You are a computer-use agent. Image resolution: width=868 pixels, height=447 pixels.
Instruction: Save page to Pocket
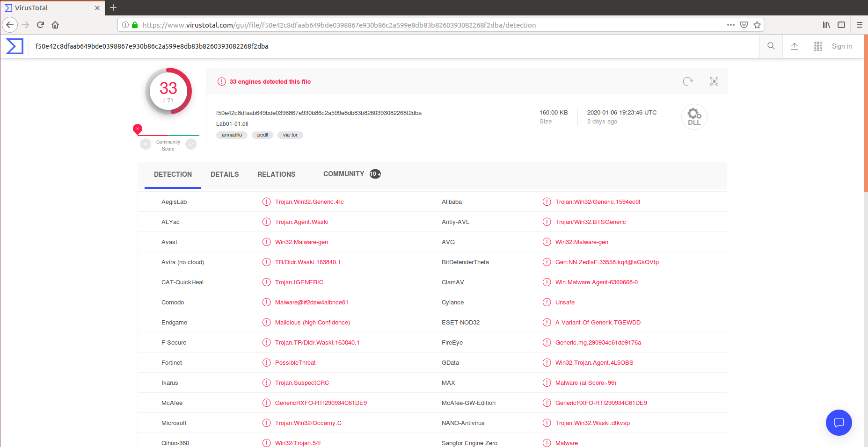tap(744, 25)
